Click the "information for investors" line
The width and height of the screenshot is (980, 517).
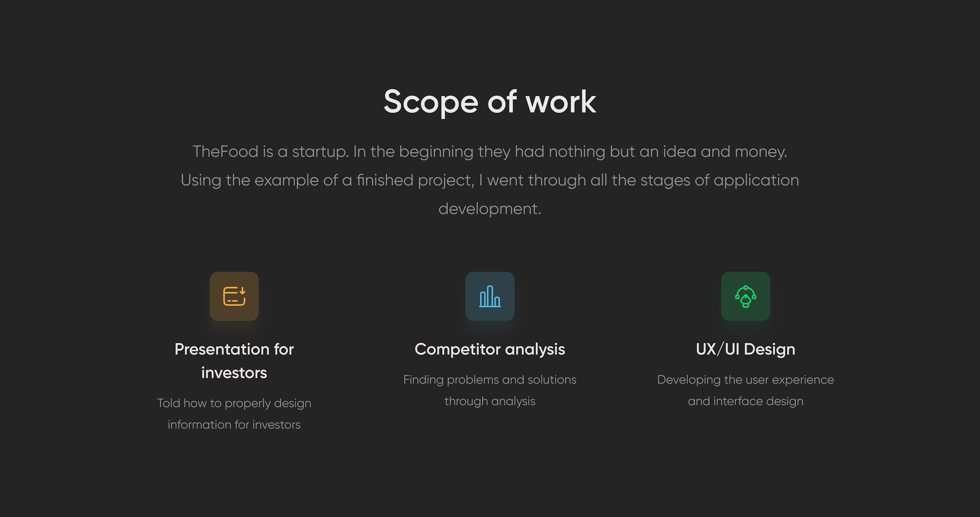[234, 425]
